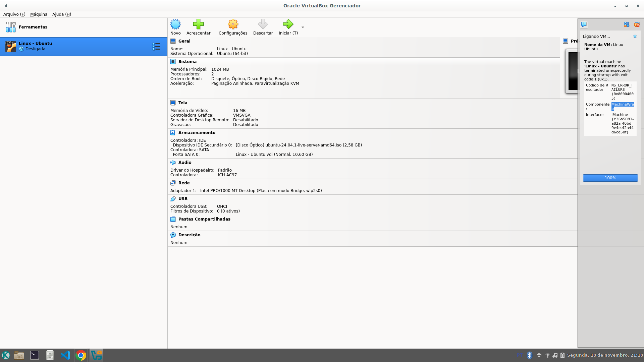Open the Linux - Ubuntu VM list-menu icon
The width and height of the screenshot is (644, 362).
[x=156, y=46]
